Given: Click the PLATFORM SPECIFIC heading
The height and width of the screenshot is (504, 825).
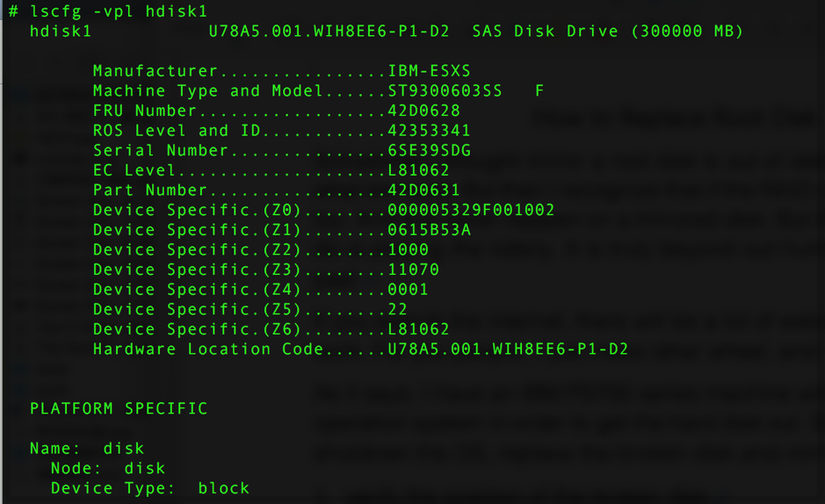Looking at the screenshot, I should pos(119,409).
